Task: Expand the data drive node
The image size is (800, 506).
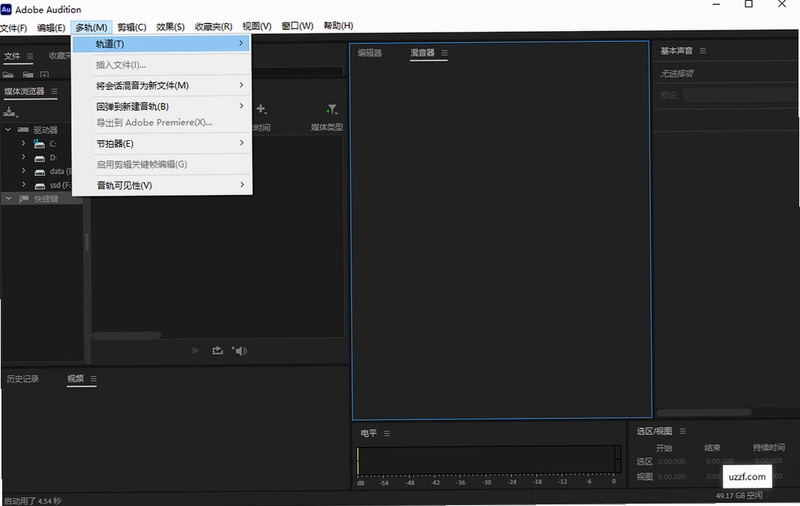Action: tap(23, 171)
